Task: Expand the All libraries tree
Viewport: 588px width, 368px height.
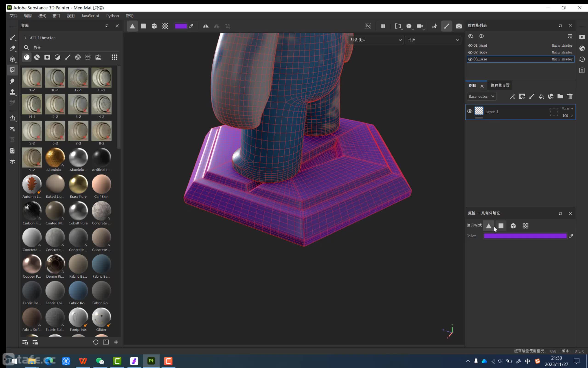Action: click(x=25, y=38)
